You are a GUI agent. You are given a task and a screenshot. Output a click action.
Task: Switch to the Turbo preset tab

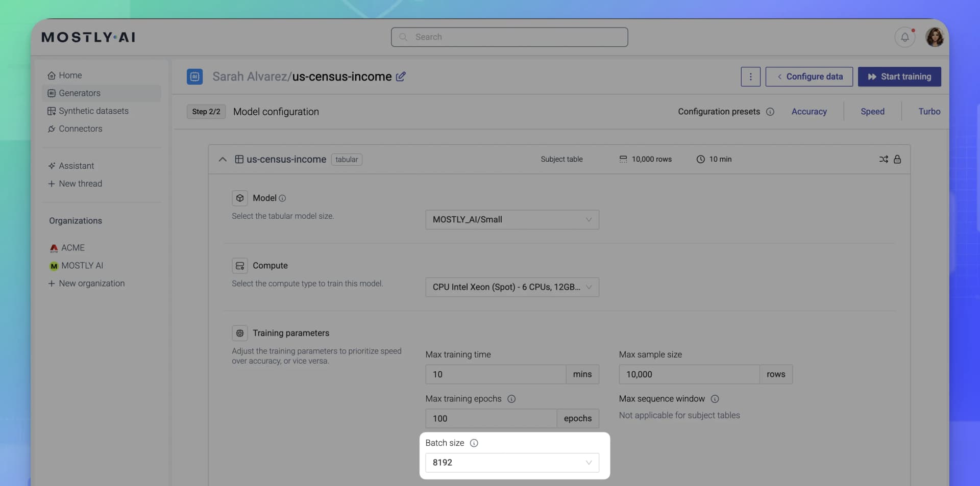(x=929, y=111)
